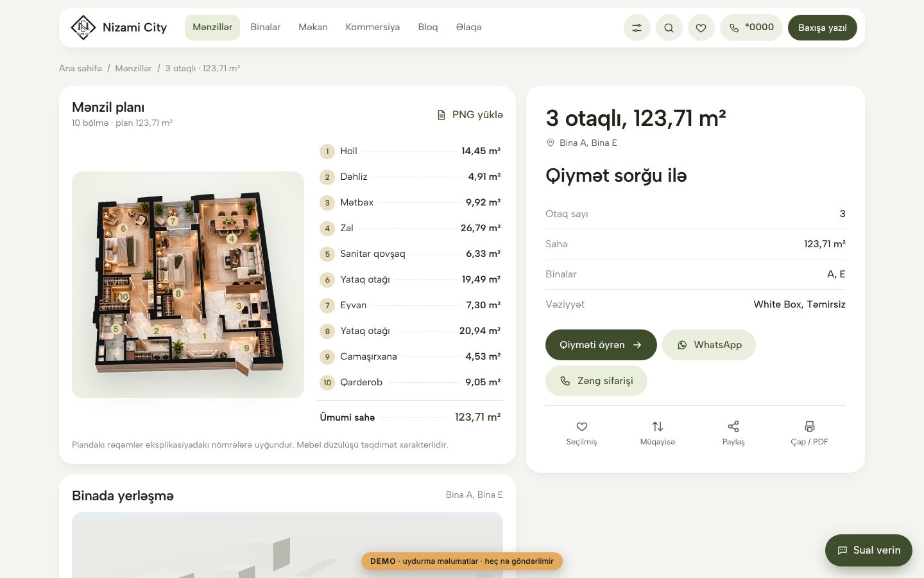
Task: Select Kommersiya in the navigation
Action: [373, 27]
